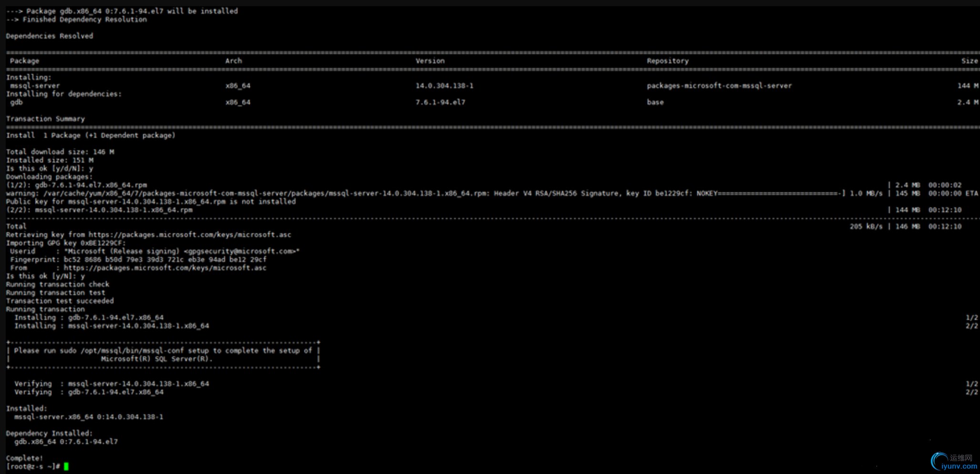This screenshot has height=474, width=980.
Task: Click the "Is this ok [y/N]: y" prompt
Action: click(45, 276)
